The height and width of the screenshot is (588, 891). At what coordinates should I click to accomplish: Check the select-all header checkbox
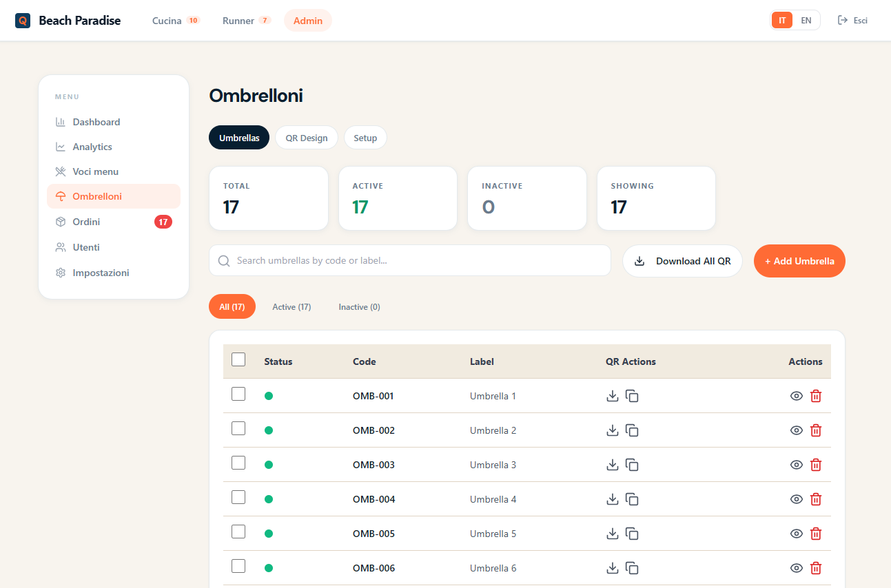click(x=238, y=359)
